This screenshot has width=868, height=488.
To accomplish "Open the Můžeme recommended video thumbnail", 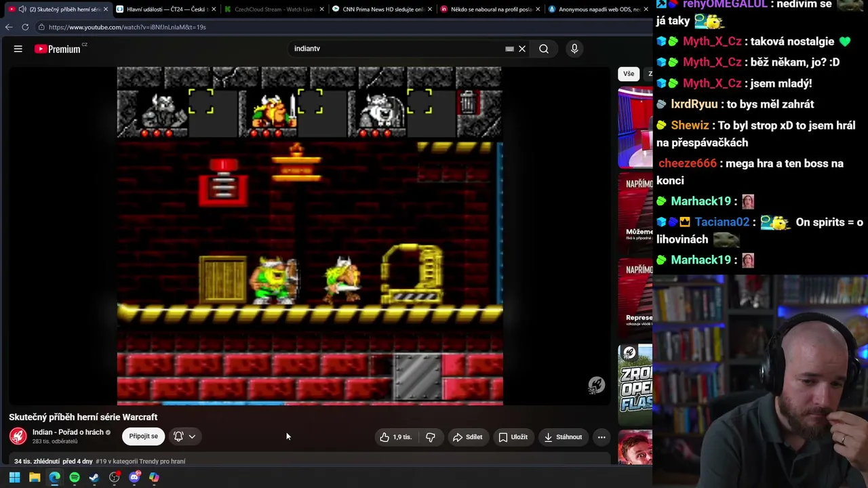I will click(x=635, y=212).
